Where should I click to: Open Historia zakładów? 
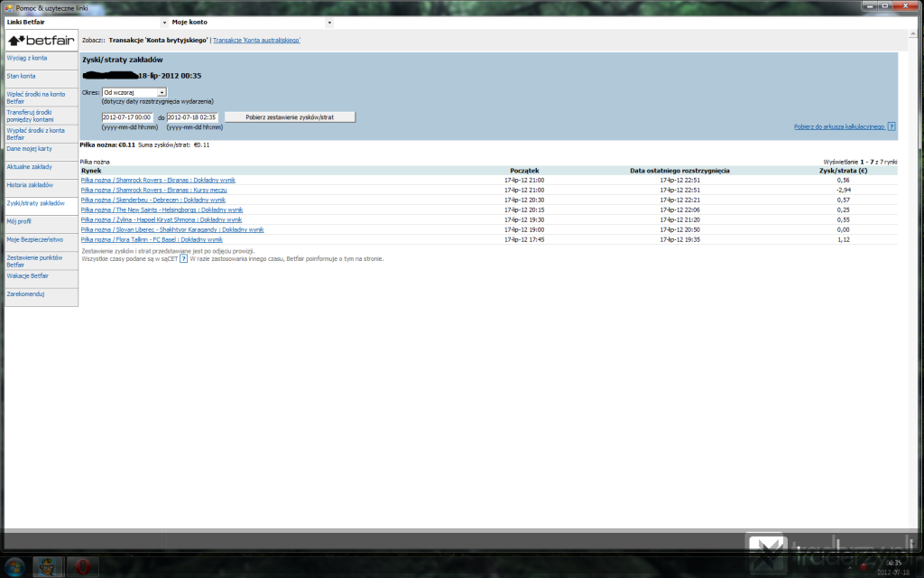pos(30,185)
